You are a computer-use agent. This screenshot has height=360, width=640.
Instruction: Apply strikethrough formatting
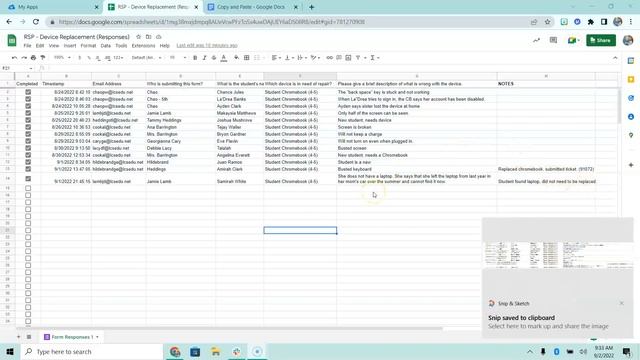coord(214,58)
